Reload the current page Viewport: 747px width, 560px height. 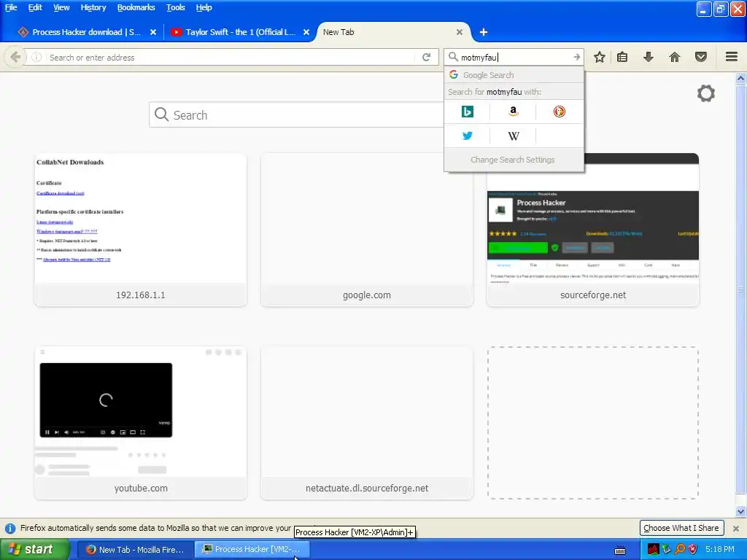tap(426, 57)
